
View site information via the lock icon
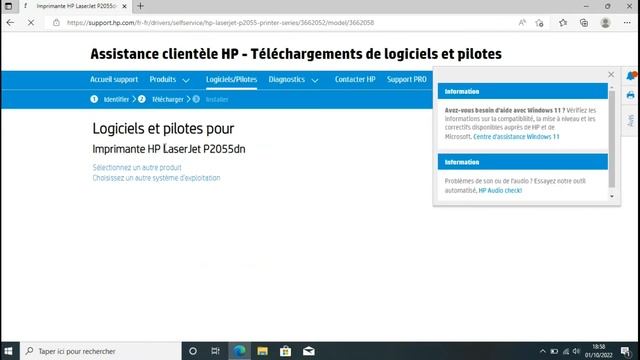[56, 23]
